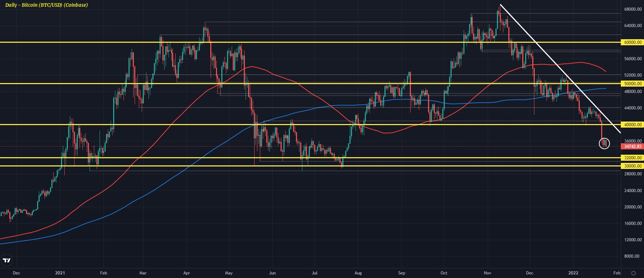Image resolution: width=644 pixels, height=278 pixels.
Task: Click the 16000.00 price axis value
Action: [x=633, y=223]
